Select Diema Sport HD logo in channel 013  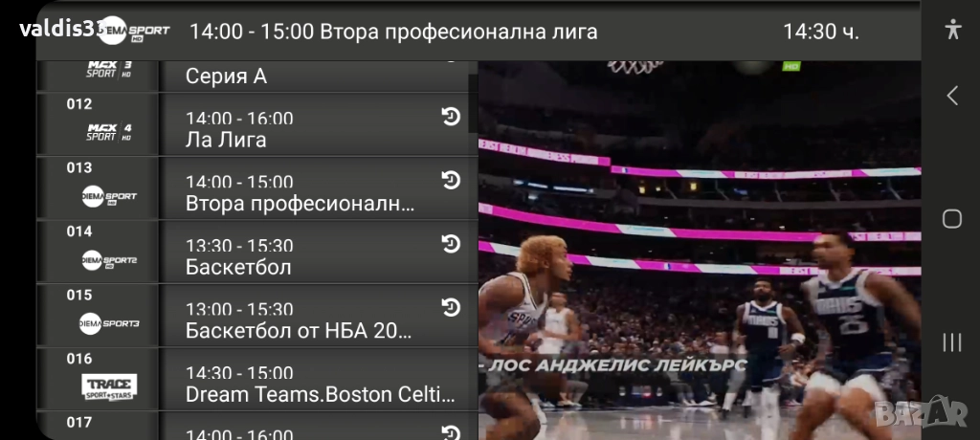[109, 196]
